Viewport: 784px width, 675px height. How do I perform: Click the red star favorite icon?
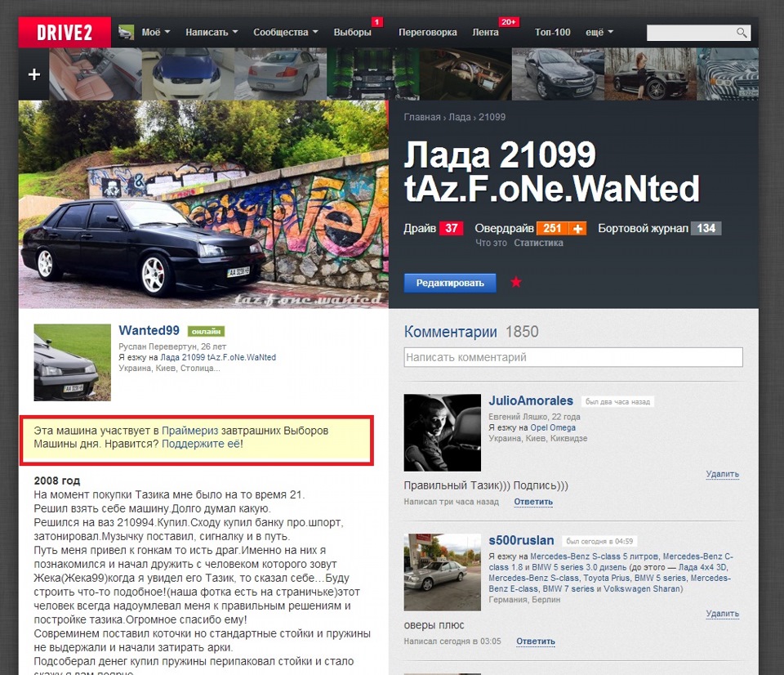516,282
